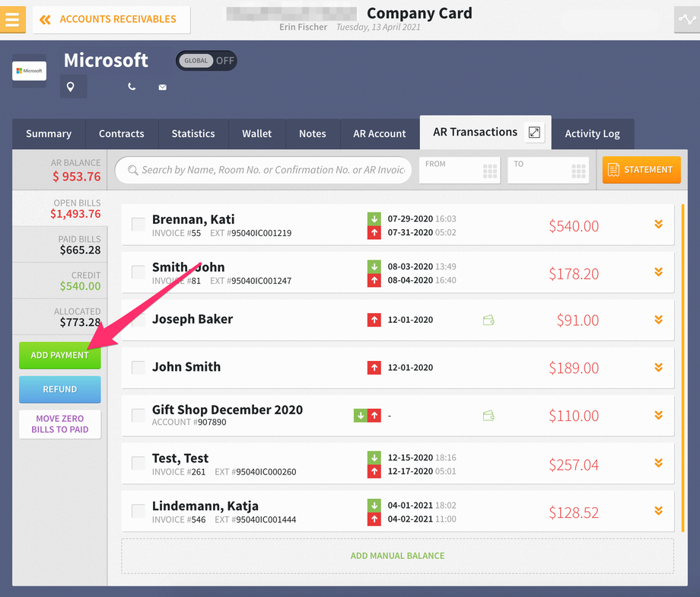Click the Microsoft company logo thumbnail
This screenshot has height=597, width=700.
(30, 71)
